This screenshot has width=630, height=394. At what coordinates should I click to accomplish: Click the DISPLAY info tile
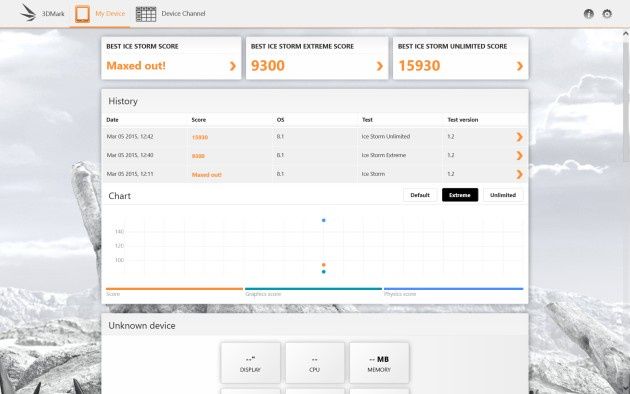[x=250, y=363]
